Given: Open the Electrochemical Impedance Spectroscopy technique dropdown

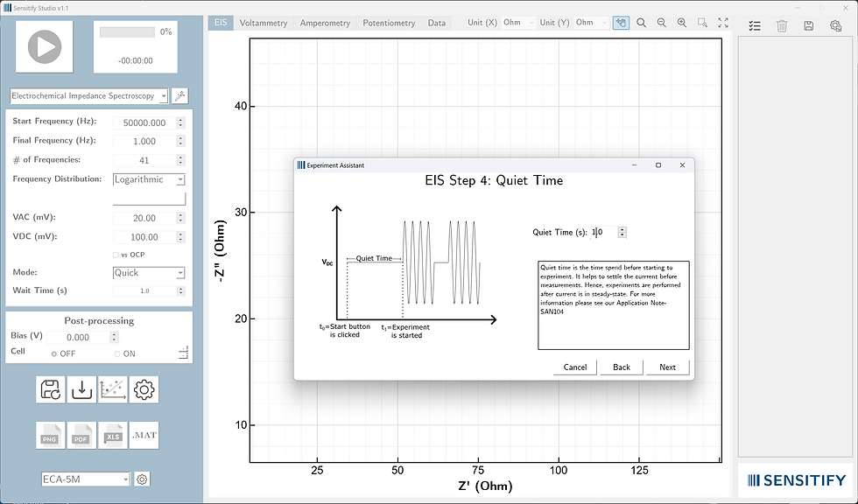Looking at the screenshot, I should click(88, 95).
